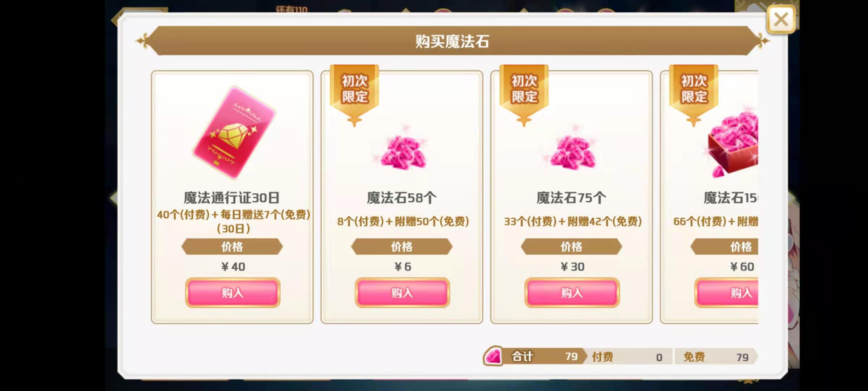
Task: Buy the 魔法石75个 pack for ¥30
Action: [572, 293]
